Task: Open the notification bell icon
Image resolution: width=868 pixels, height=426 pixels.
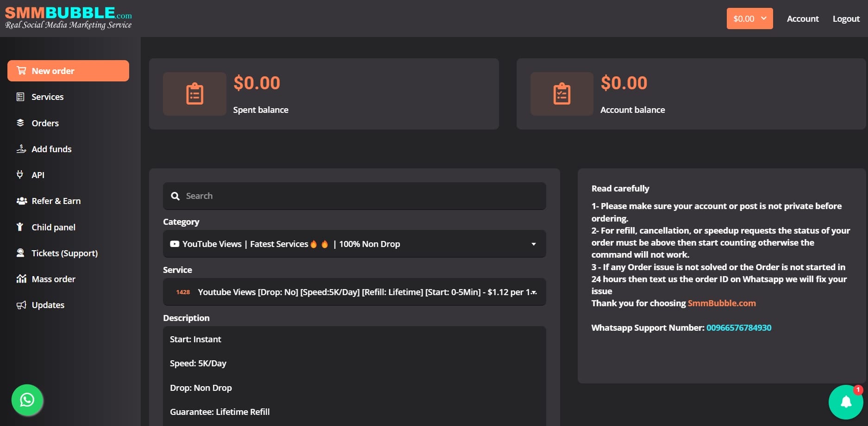Action: click(x=845, y=401)
